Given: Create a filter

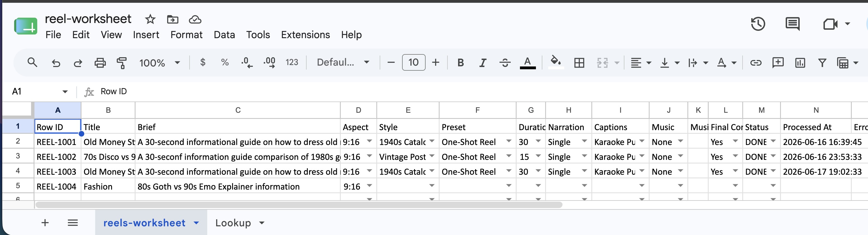Looking at the screenshot, I should tap(822, 63).
